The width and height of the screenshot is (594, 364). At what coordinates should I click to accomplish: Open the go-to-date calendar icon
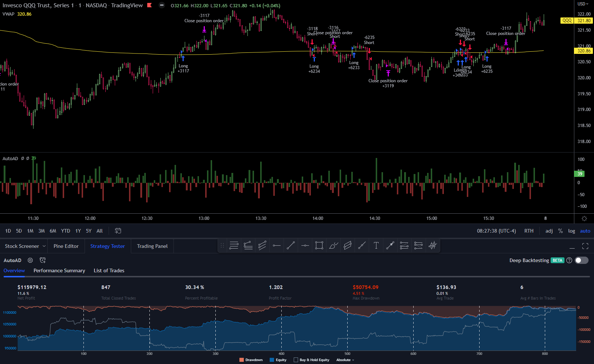[x=118, y=231]
